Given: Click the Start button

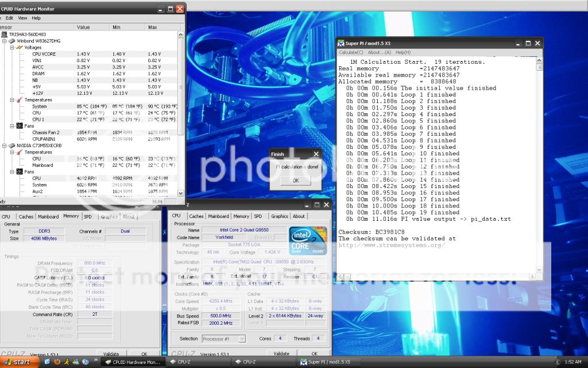Looking at the screenshot, I should [x=19, y=362].
